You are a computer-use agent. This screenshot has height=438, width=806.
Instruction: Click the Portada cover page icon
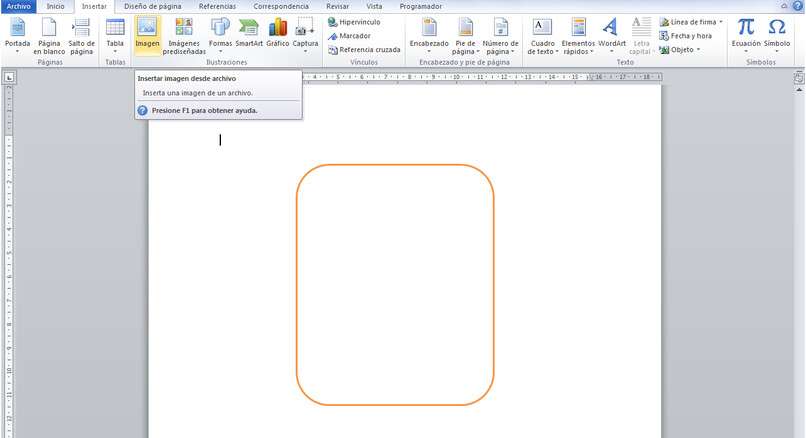17,28
